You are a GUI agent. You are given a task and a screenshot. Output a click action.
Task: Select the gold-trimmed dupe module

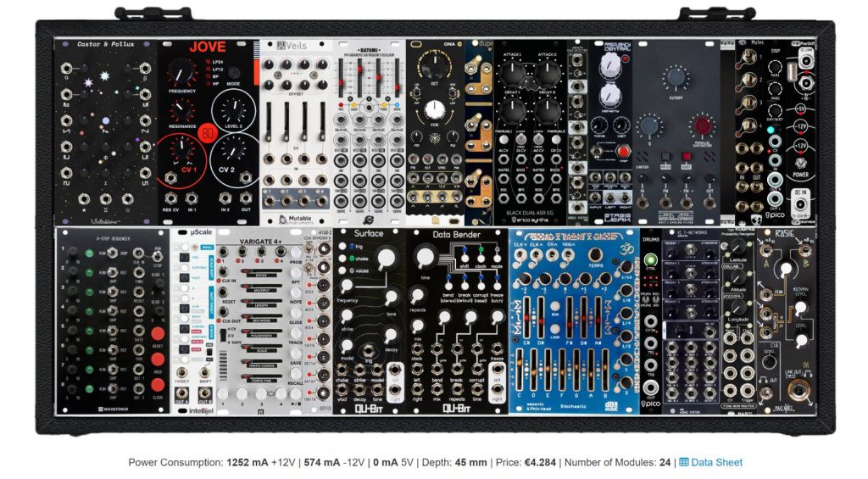pyautogui.click(x=479, y=132)
